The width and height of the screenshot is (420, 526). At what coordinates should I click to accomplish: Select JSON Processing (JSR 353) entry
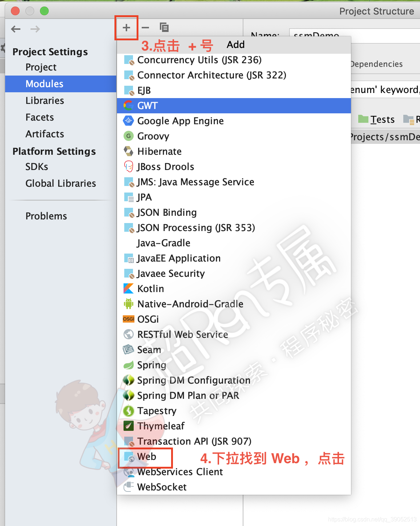(x=234, y=228)
